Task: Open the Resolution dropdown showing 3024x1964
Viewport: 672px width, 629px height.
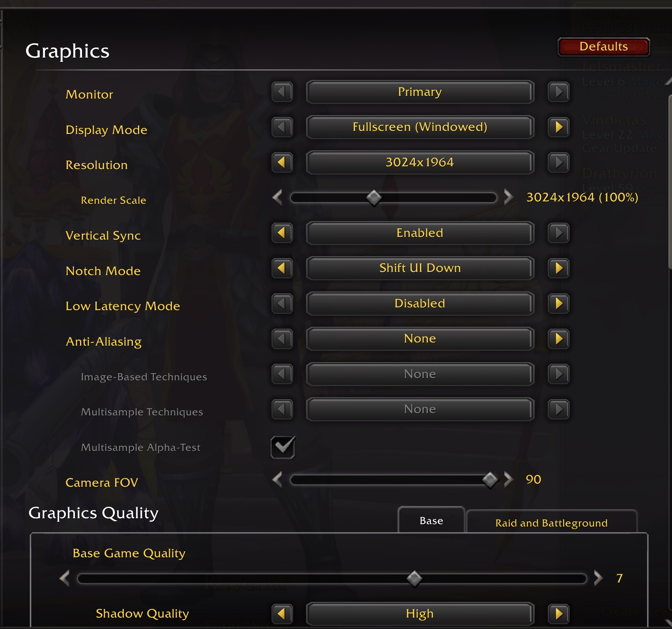Action: click(x=420, y=162)
